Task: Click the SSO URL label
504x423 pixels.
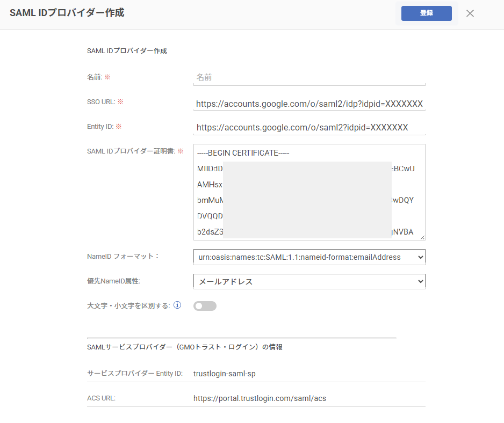Action: [101, 102]
